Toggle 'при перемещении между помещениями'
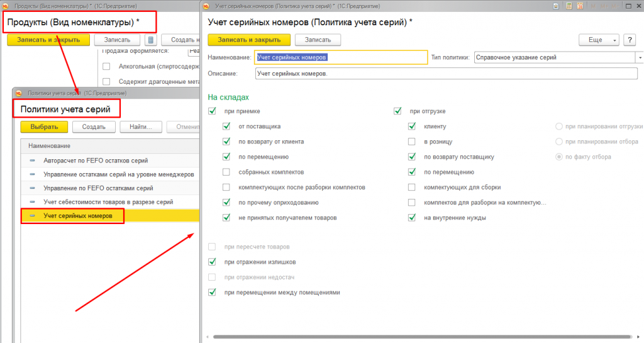The width and height of the screenshot is (644, 343). [x=212, y=293]
